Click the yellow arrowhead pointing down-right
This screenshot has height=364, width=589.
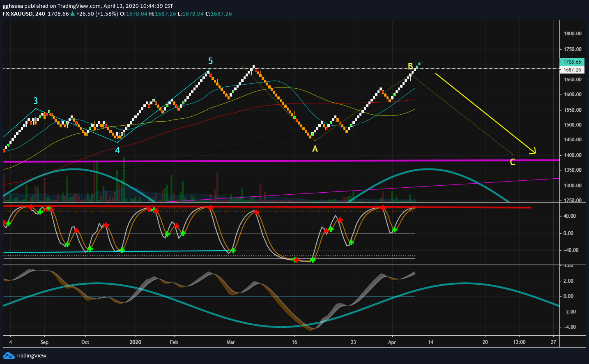coord(532,151)
